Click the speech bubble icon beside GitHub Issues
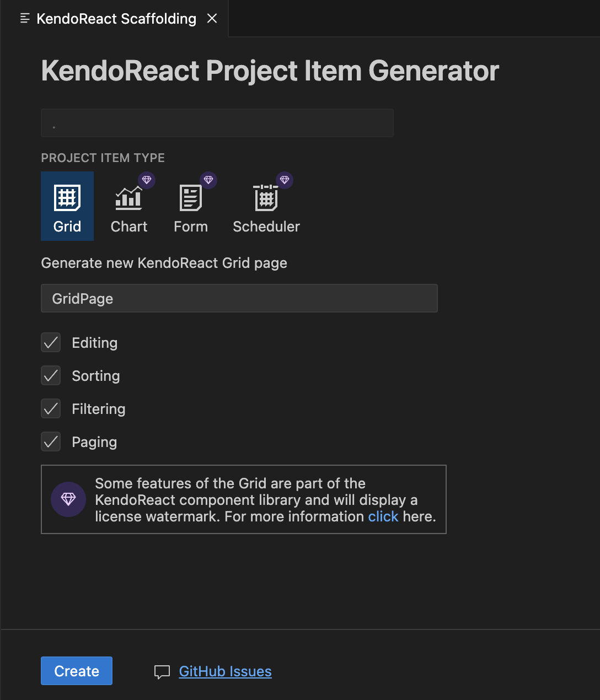This screenshot has width=600, height=700. tap(162, 672)
